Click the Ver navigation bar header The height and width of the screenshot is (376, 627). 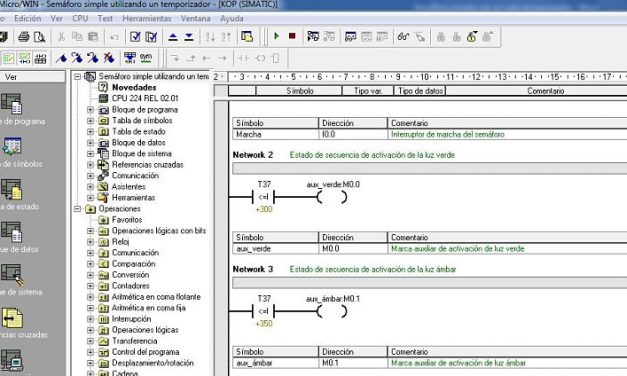click(x=33, y=77)
